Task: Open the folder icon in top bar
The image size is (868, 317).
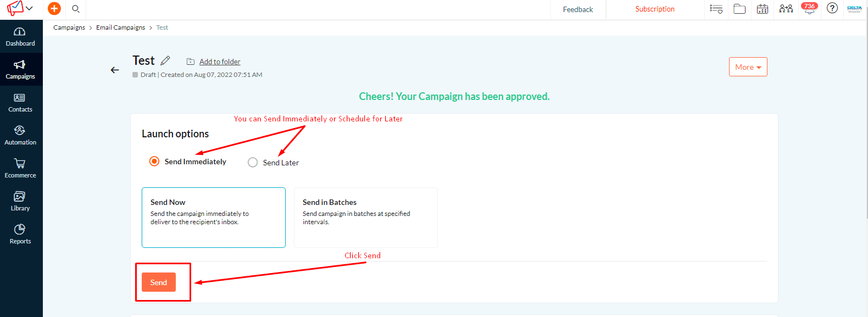Action: point(739,9)
